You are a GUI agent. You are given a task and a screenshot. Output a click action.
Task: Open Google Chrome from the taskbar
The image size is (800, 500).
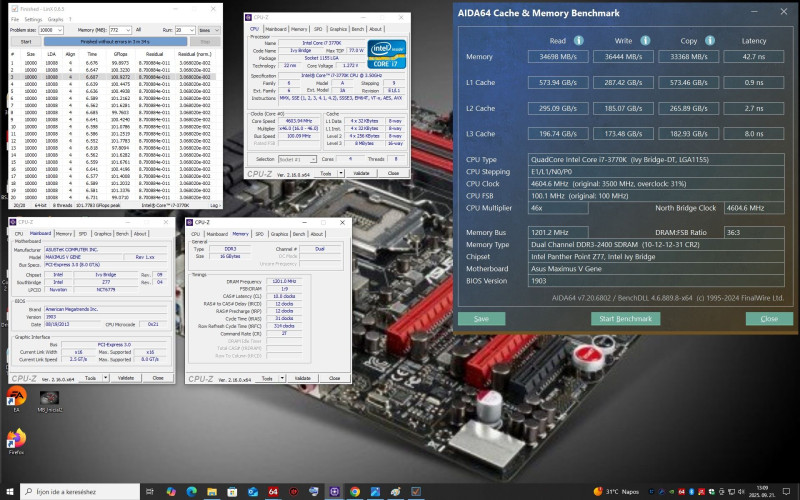coord(355,491)
